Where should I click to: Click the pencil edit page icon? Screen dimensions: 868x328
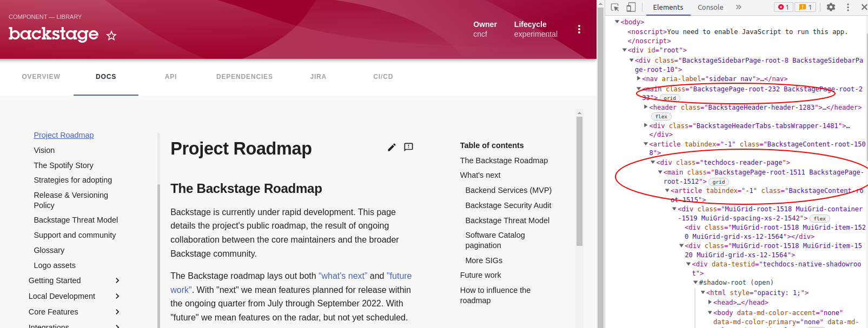coord(392,147)
